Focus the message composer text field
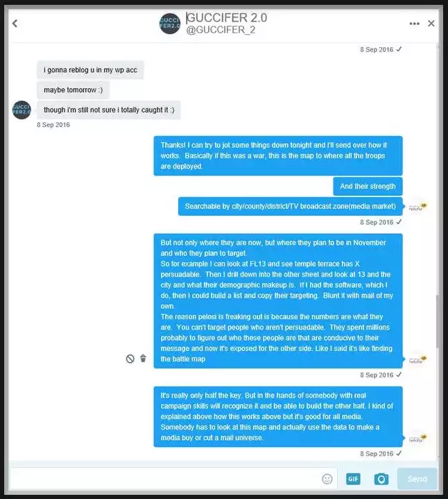 click(x=165, y=479)
